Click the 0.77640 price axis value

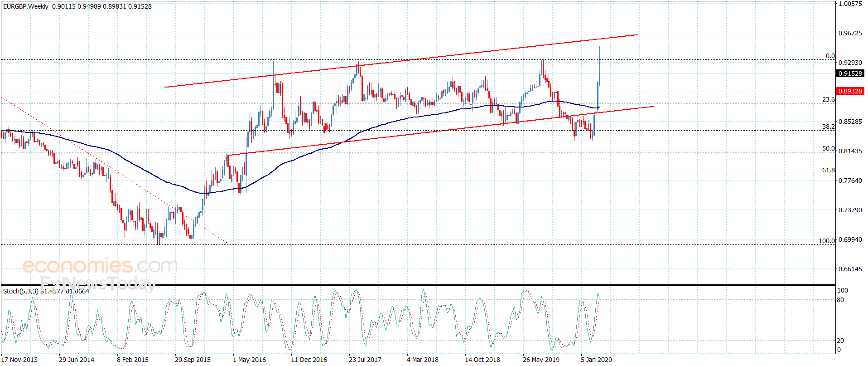[850, 181]
